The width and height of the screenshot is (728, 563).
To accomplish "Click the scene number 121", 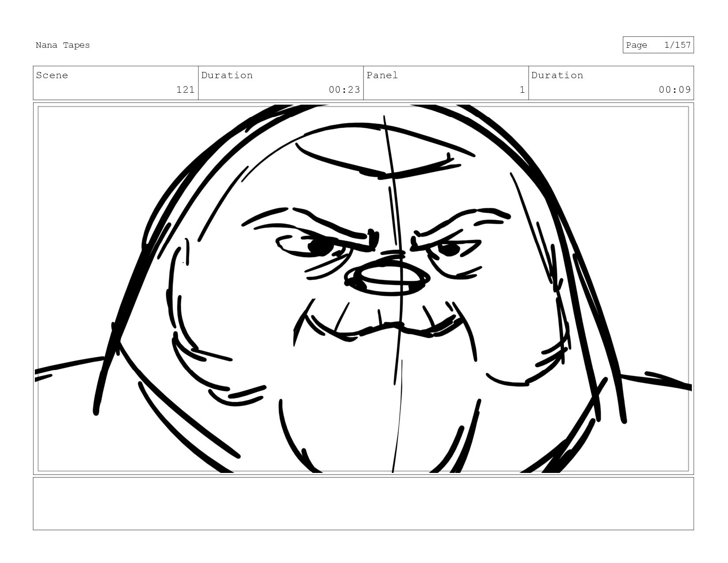I will coord(185,90).
